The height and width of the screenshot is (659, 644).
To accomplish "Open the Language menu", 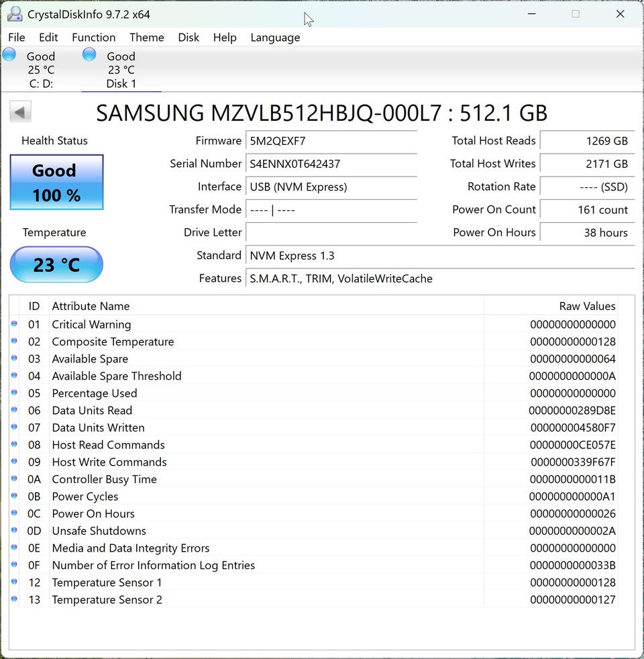I will click(275, 38).
